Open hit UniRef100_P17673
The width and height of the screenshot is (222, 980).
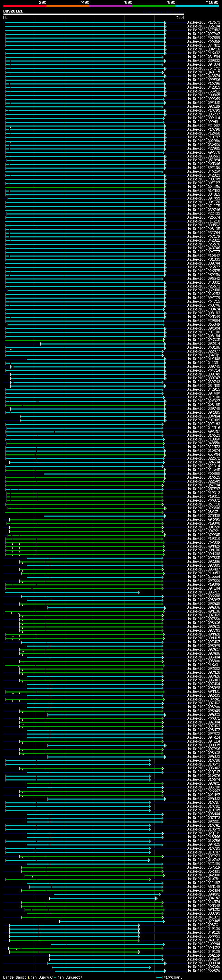click(203, 23)
